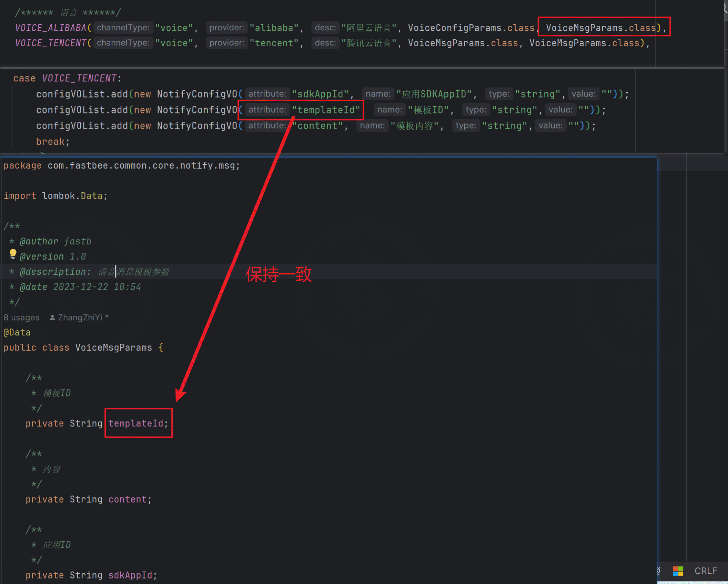728x584 pixels.
Task: Click the case VOICE_TENCENT label
Action: coord(67,78)
